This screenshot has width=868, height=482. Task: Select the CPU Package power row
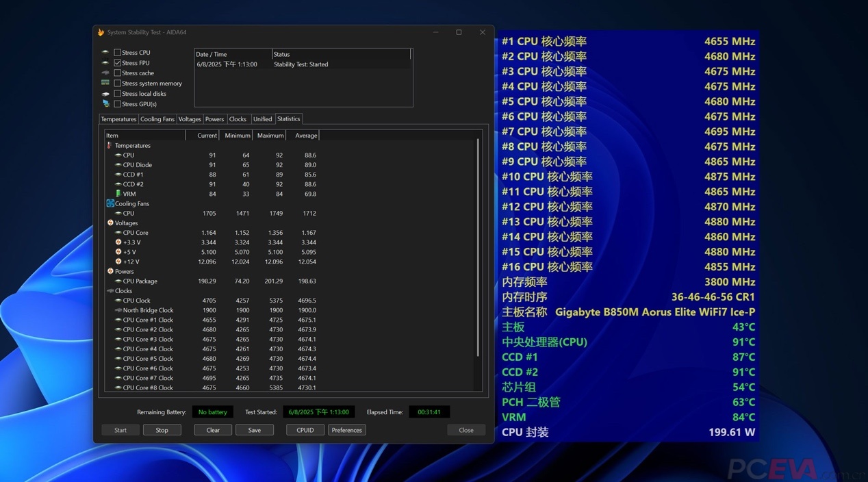point(140,281)
